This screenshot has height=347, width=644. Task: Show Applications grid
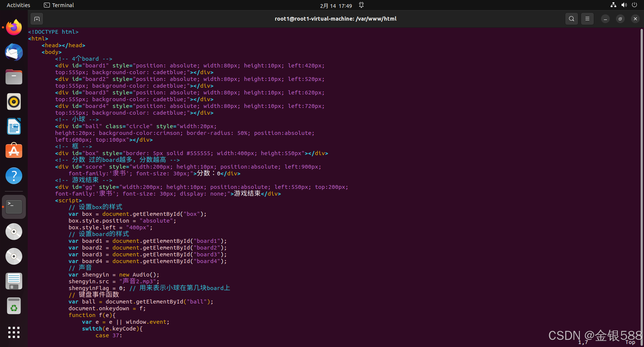click(14, 332)
